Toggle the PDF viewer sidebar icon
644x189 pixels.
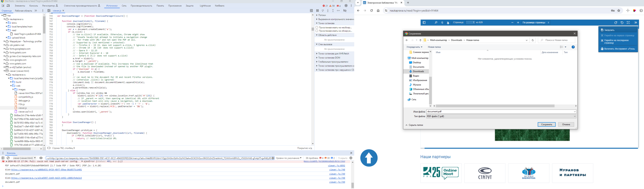424,23
